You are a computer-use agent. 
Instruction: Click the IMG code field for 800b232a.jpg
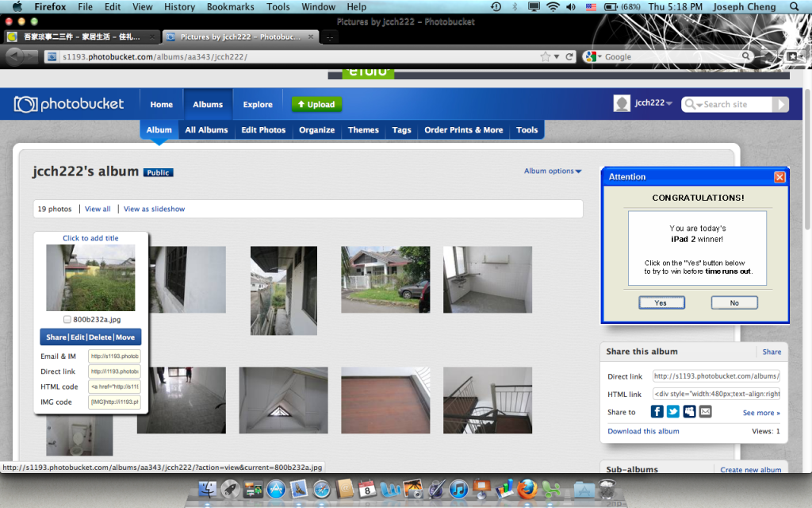click(114, 402)
